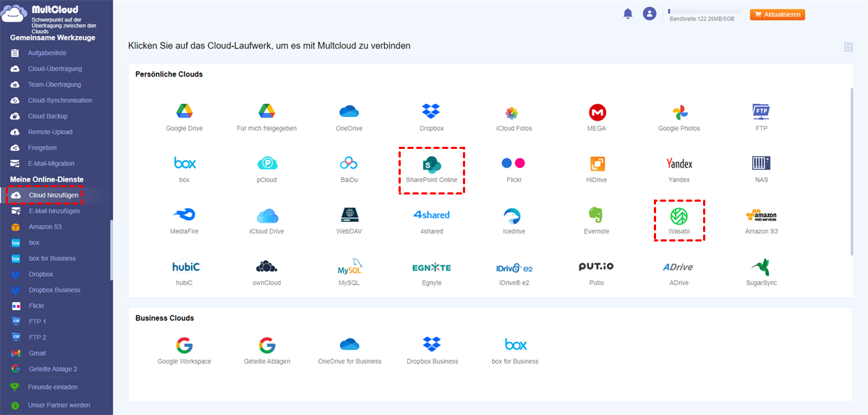Add a WebDAV connection
The height and width of the screenshot is (415, 868).
(349, 221)
